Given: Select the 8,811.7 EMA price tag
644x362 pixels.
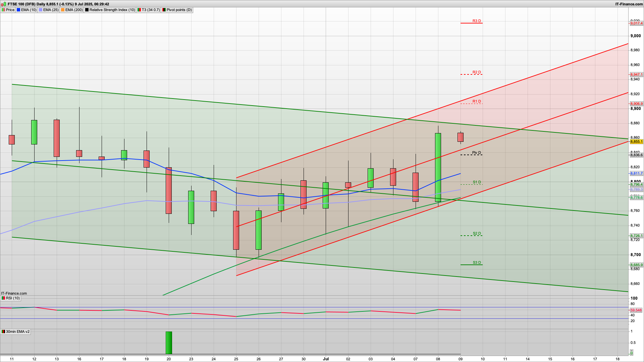Looking at the screenshot, I should pos(636,173).
